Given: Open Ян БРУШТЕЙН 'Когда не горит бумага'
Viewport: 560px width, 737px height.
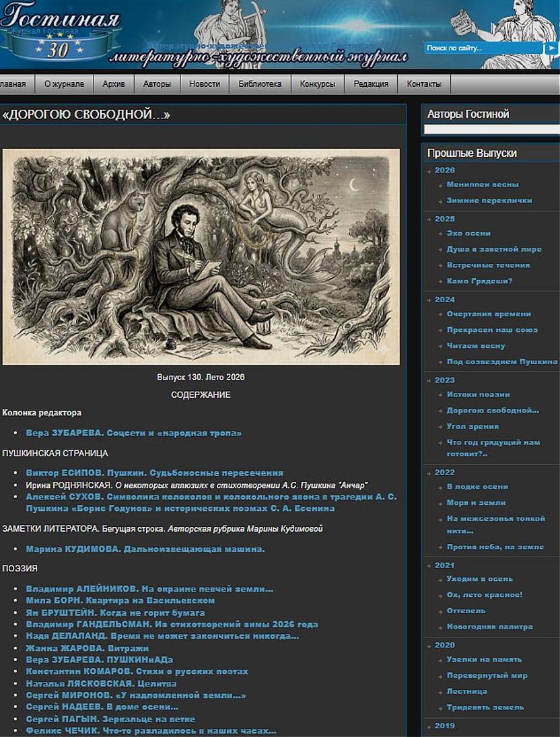Looking at the screenshot, I should [115, 613].
